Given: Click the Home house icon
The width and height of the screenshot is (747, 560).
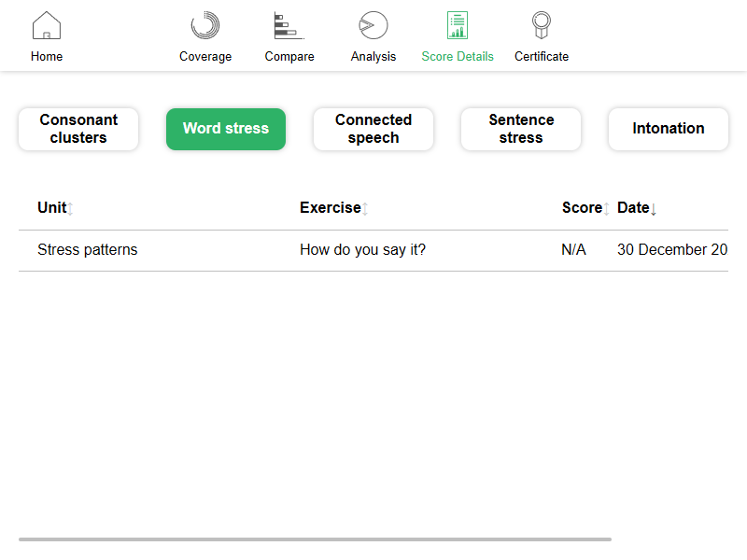Looking at the screenshot, I should 47,26.
